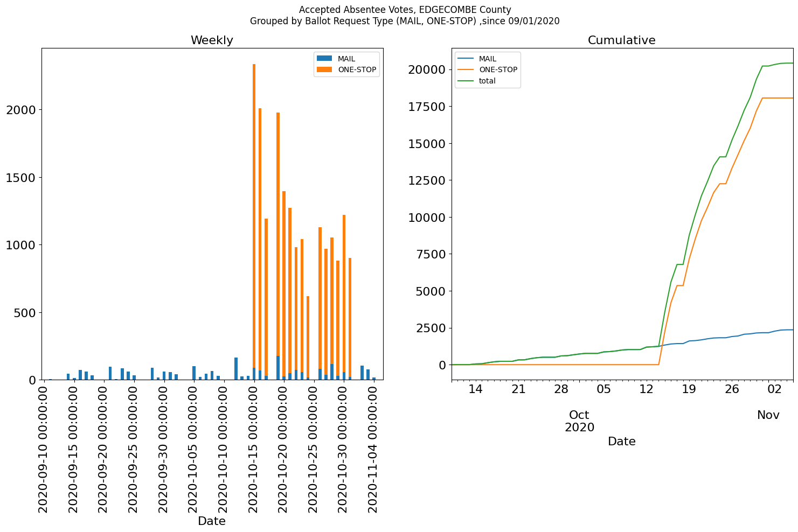Viewport: 798px width, 532px height.
Task: Click the Cumulative x-axis tick '19'
Action: pyautogui.click(x=689, y=389)
